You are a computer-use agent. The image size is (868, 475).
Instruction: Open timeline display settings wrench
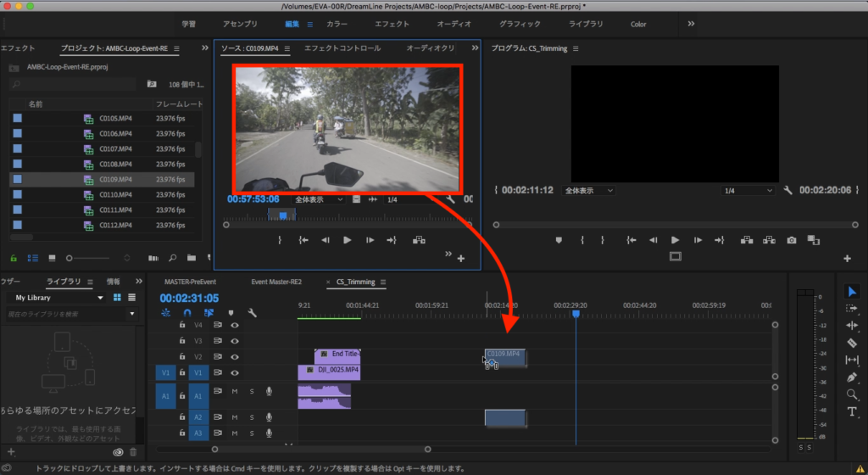[x=252, y=313]
